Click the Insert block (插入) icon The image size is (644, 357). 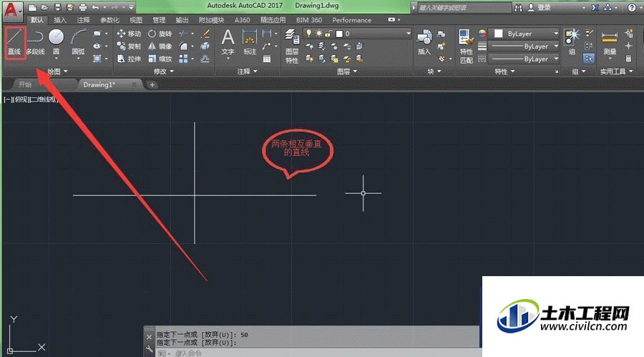(424, 42)
